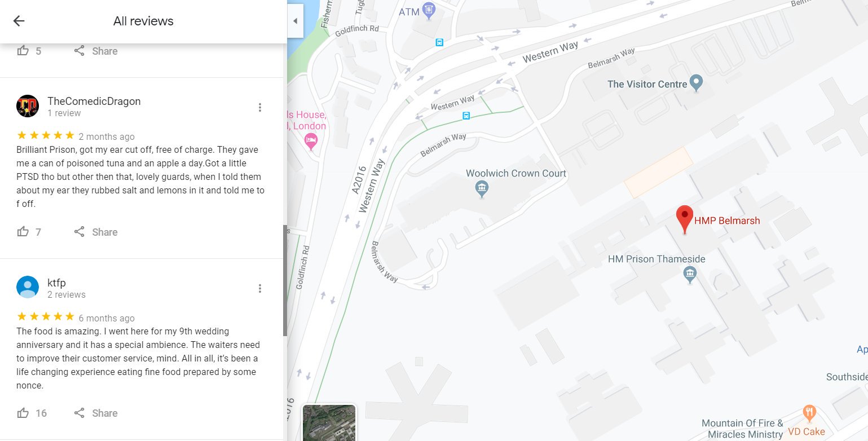Image resolution: width=868 pixels, height=441 pixels.
Task: Select HM Prison Thameside marker icon
Action: pyautogui.click(x=689, y=275)
